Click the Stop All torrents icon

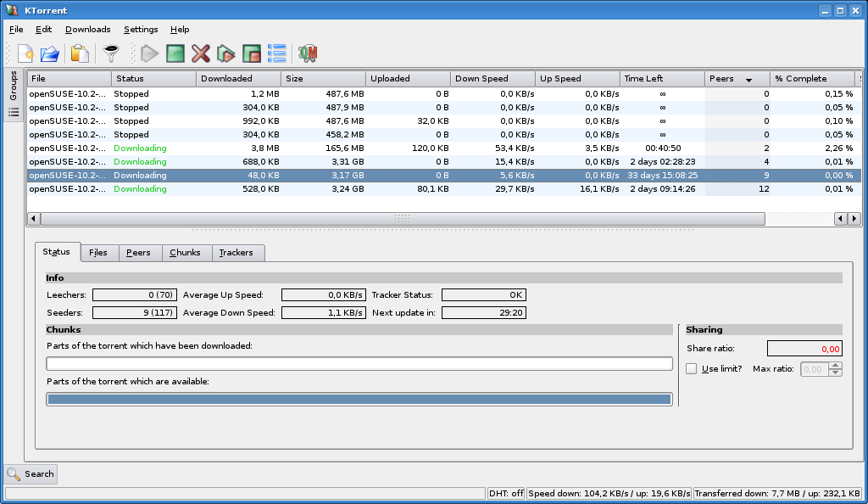[x=251, y=54]
